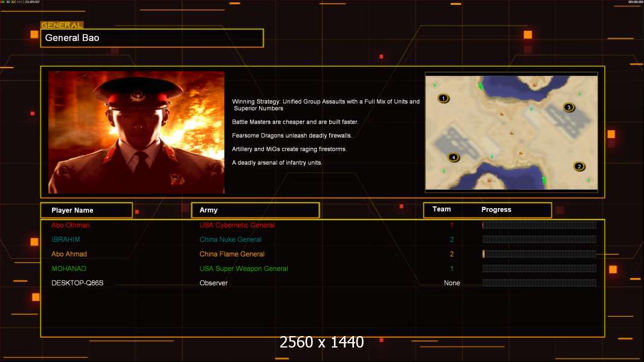Click the Army column header
Screen dimensions: 644x362
(256, 211)
